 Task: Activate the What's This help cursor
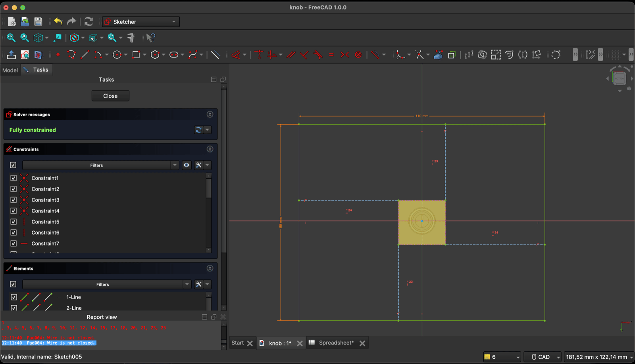pos(150,38)
